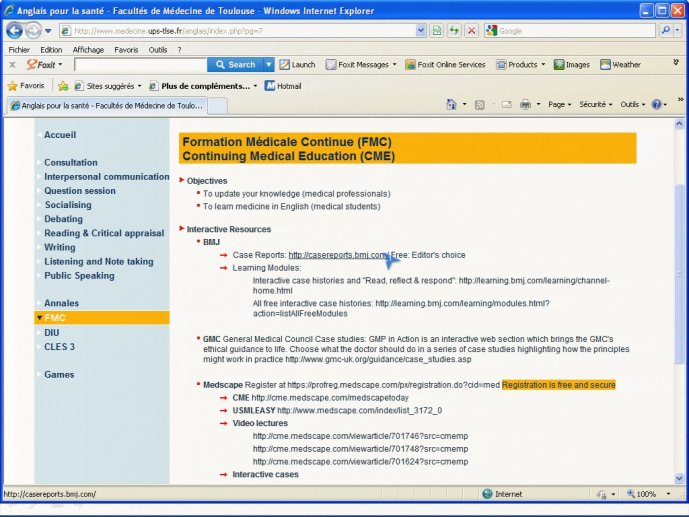Open Public Speaking sidebar link

(79, 276)
